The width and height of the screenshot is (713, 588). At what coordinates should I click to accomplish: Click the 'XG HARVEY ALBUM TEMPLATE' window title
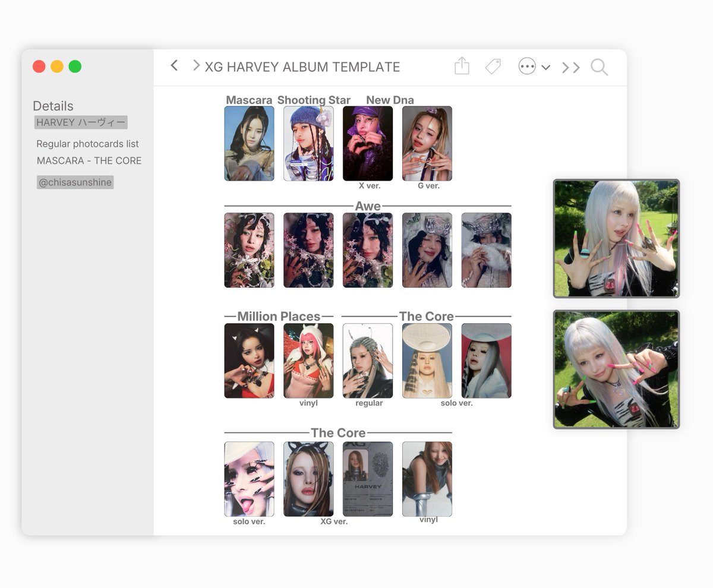coord(302,67)
